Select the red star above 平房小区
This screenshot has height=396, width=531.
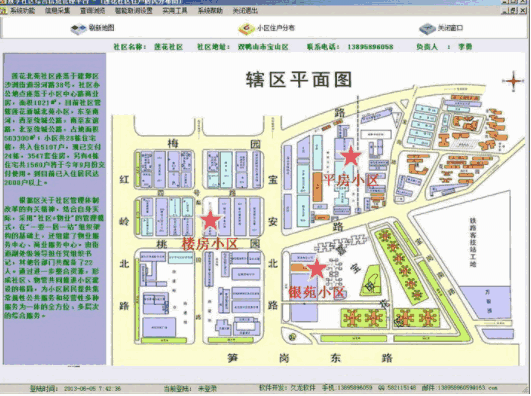click(351, 156)
